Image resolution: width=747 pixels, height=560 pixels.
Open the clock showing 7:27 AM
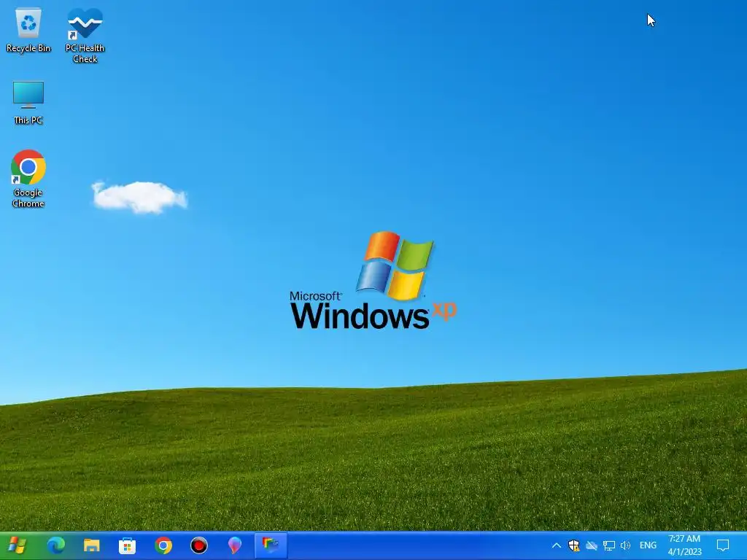[x=684, y=545]
